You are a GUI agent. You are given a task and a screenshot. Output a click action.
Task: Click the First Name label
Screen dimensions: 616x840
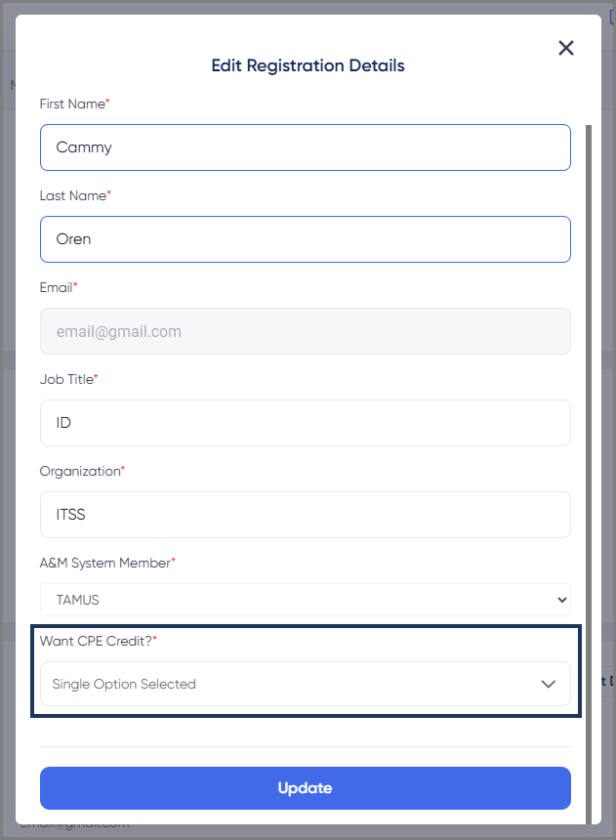coord(72,104)
